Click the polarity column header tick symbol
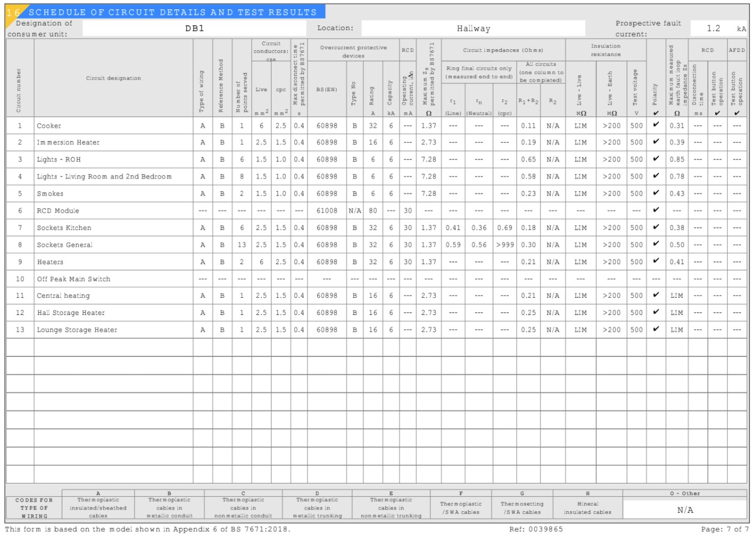 tap(655, 113)
